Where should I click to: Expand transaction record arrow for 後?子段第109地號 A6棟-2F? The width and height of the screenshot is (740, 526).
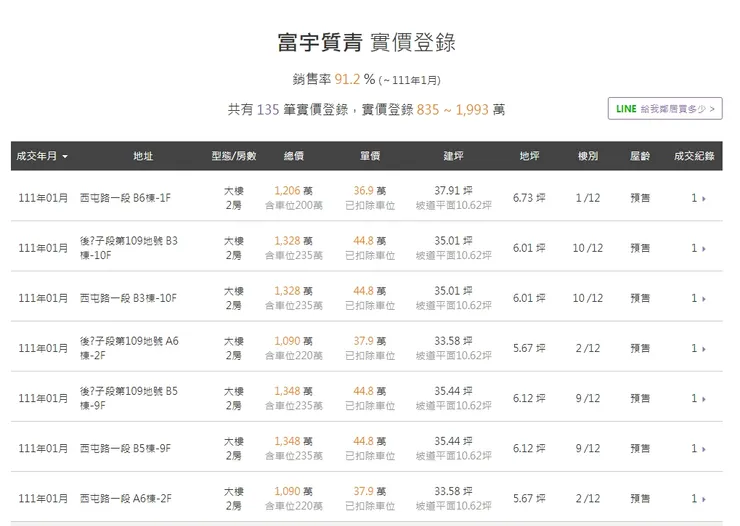(x=704, y=349)
